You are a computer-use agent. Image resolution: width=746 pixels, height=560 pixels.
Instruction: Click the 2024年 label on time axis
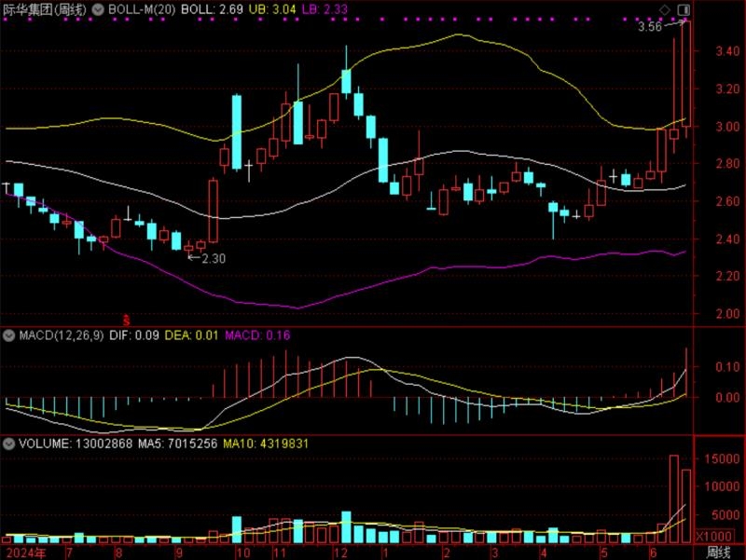tap(26, 553)
